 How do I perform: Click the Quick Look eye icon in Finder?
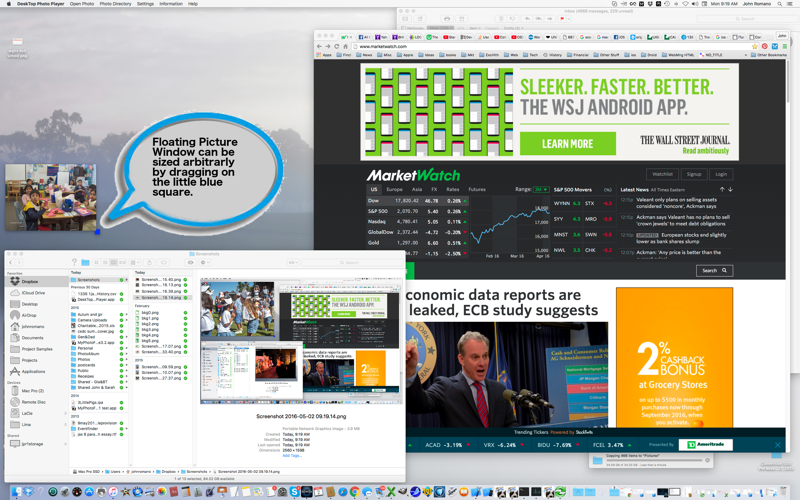(x=190, y=262)
